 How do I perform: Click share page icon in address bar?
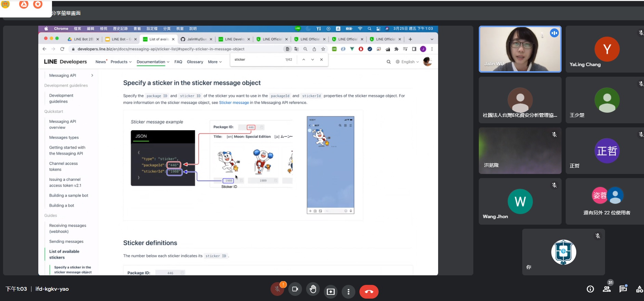pos(314,49)
